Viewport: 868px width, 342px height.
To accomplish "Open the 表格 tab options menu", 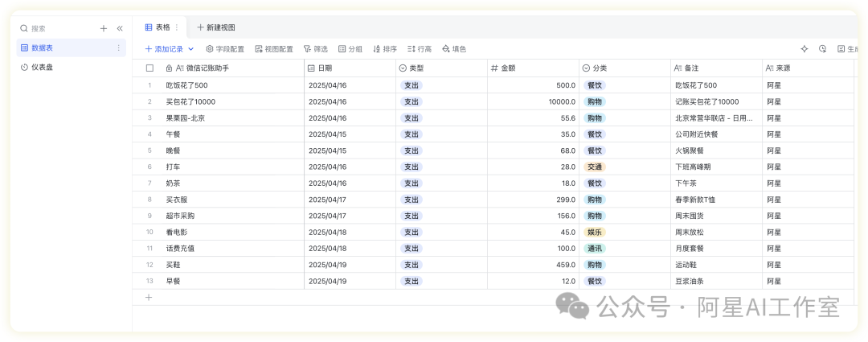I will coord(177,27).
